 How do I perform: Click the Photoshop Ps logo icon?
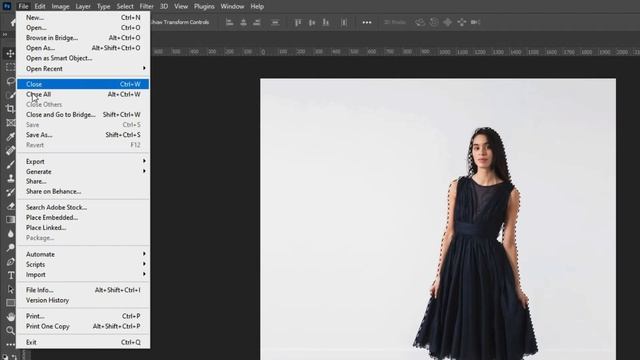pyautogui.click(x=7, y=6)
